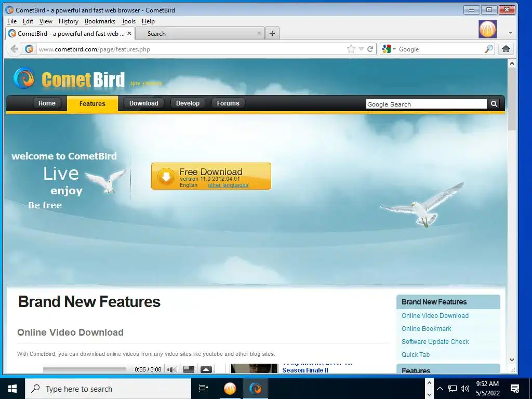
Task: Go to the browser home page icon
Action: coord(506,49)
